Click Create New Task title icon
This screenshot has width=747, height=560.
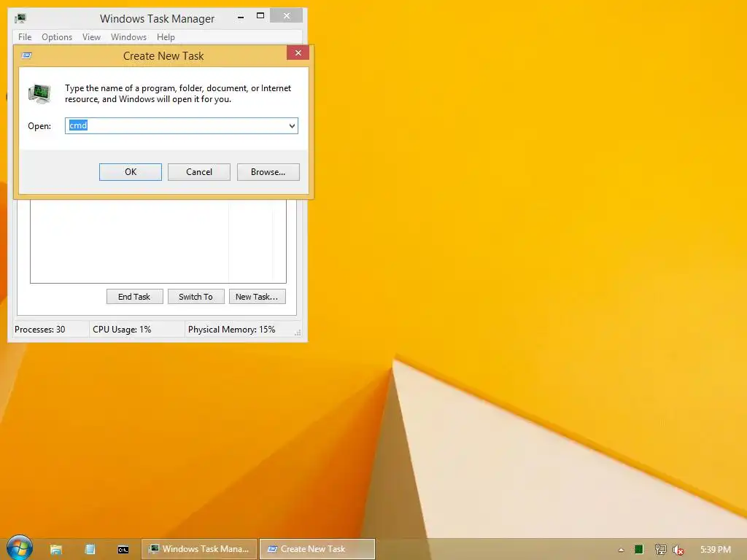[27, 55]
